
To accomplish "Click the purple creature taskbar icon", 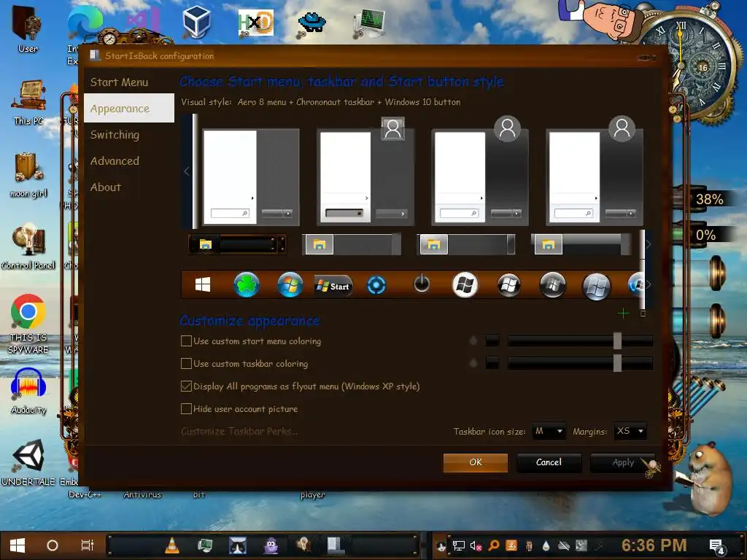I will point(271,545).
